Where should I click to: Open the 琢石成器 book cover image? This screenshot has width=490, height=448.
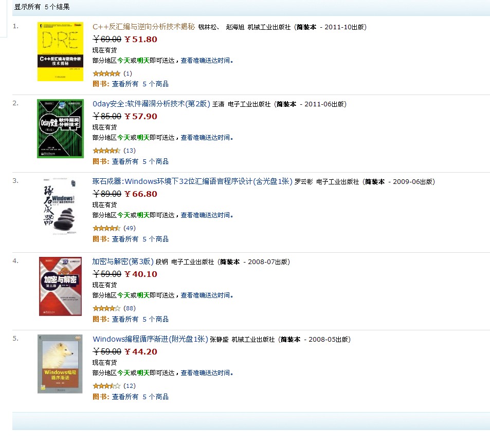pyautogui.click(x=60, y=206)
